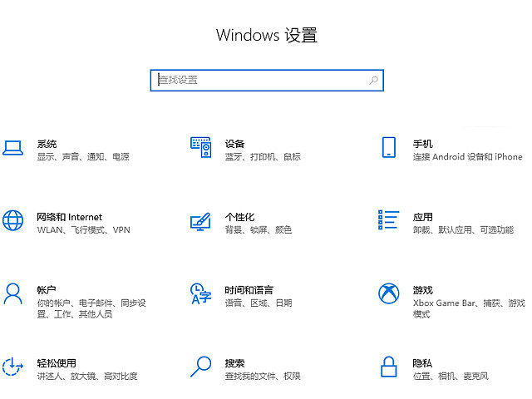The height and width of the screenshot is (399, 532).
Task: Focus the 查找设置 search field
Action: click(x=267, y=81)
